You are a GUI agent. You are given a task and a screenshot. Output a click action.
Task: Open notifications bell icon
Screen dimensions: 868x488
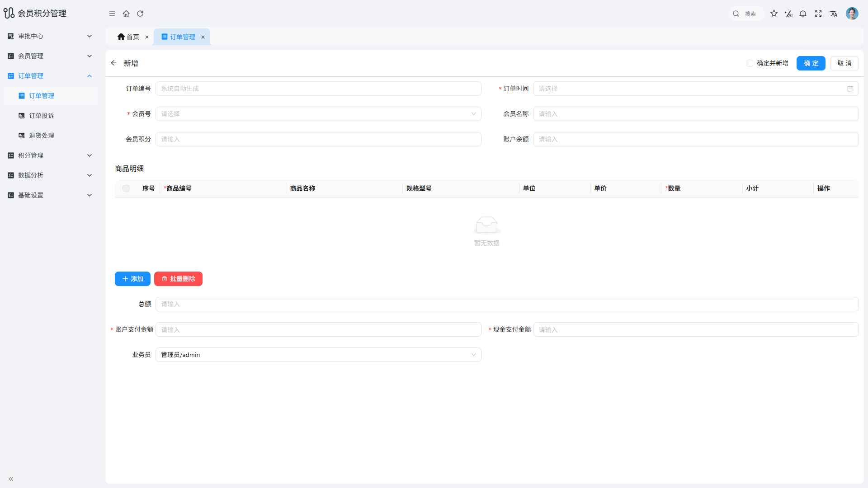point(803,14)
